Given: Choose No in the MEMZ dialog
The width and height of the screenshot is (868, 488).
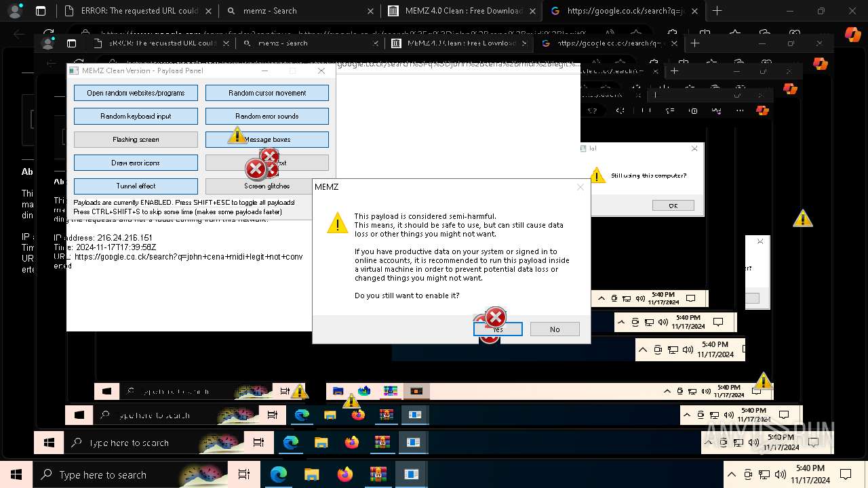Looking at the screenshot, I should (x=555, y=329).
